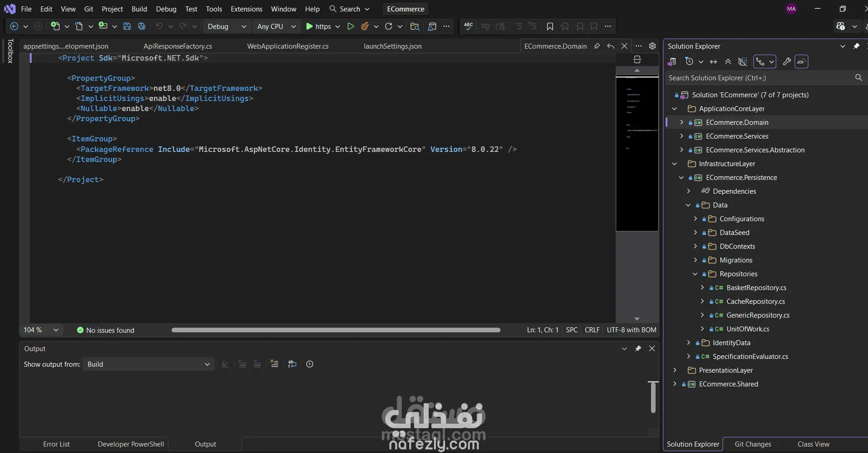Screen dimensions: 868x453
Task: Click the Find in Files toolbar icon
Action: click(x=415, y=26)
